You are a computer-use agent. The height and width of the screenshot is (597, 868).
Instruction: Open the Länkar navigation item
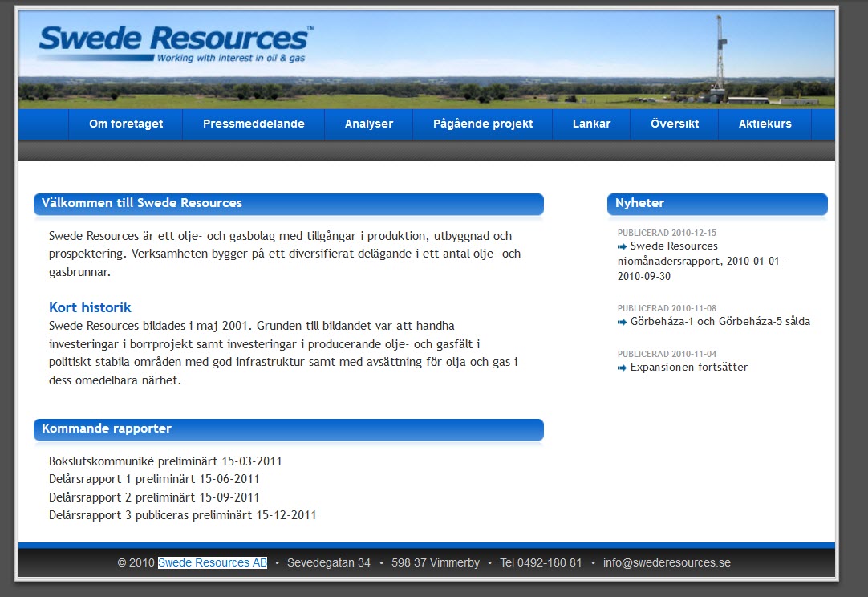(591, 124)
